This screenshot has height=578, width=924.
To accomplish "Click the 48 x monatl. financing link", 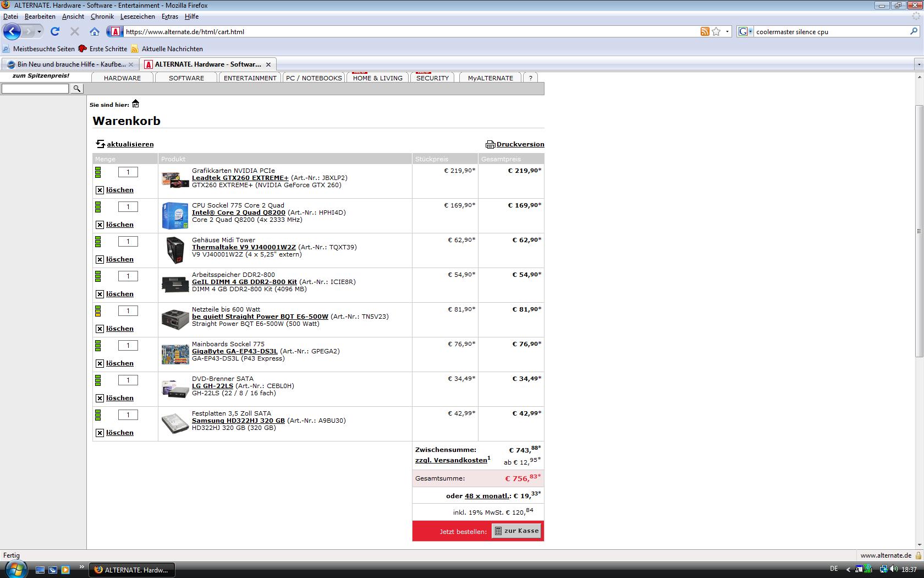I will tap(488, 496).
